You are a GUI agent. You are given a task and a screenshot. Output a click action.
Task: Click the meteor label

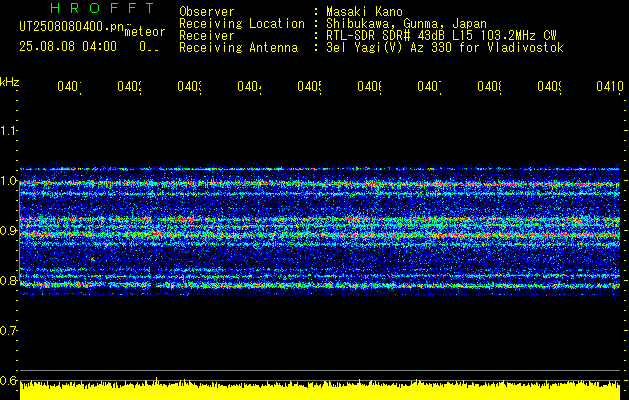click(x=145, y=32)
